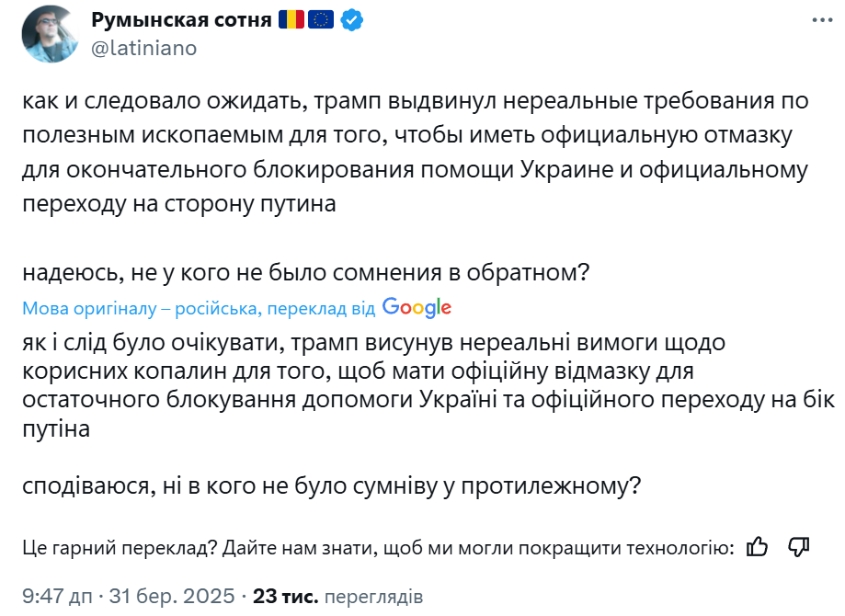Image resolution: width=845 pixels, height=616 pixels.
Task: Click the blue verified checkmark badge
Action: (x=352, y=20)
